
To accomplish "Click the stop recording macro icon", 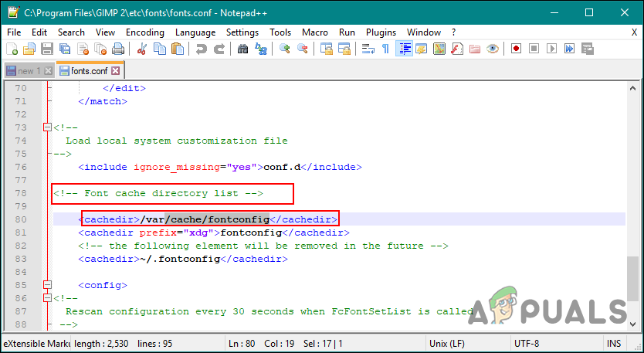I will tap(534, 49).
